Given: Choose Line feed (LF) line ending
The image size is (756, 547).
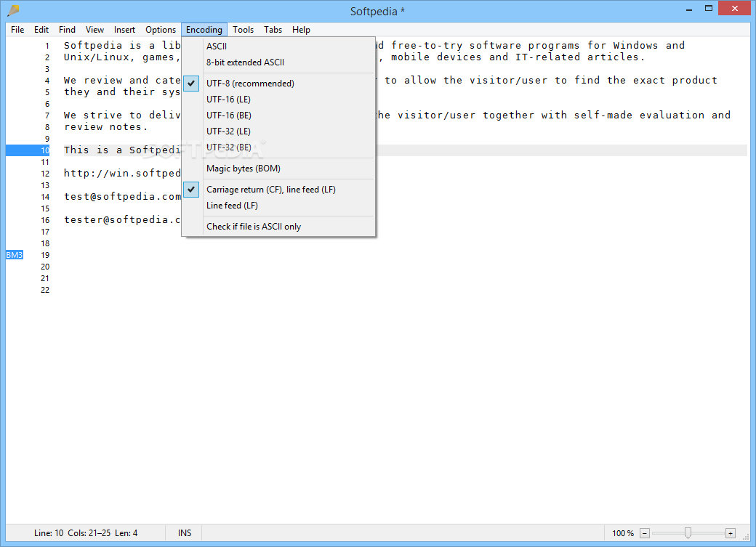Looking at the screenshot, I should pos(278,206).
